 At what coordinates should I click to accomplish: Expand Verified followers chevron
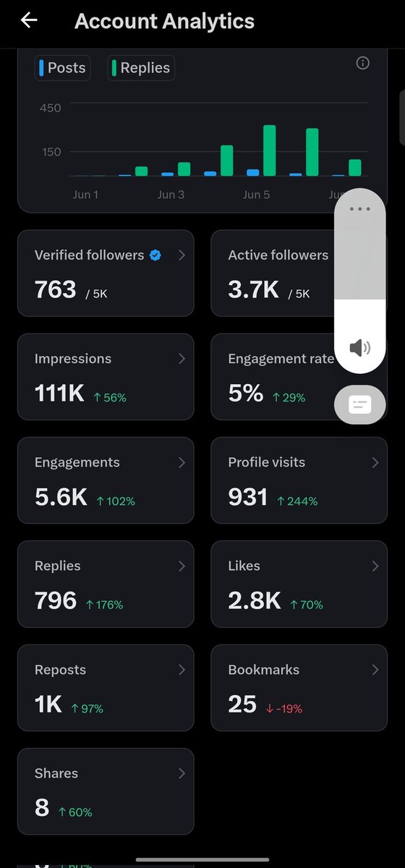point(182,255)
